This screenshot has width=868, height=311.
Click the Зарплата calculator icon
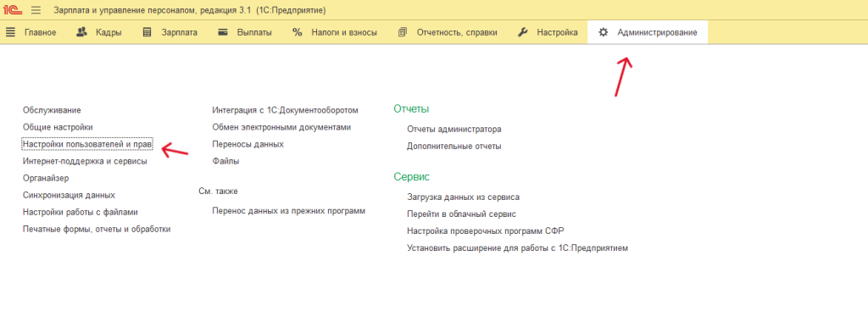[147, 32]
